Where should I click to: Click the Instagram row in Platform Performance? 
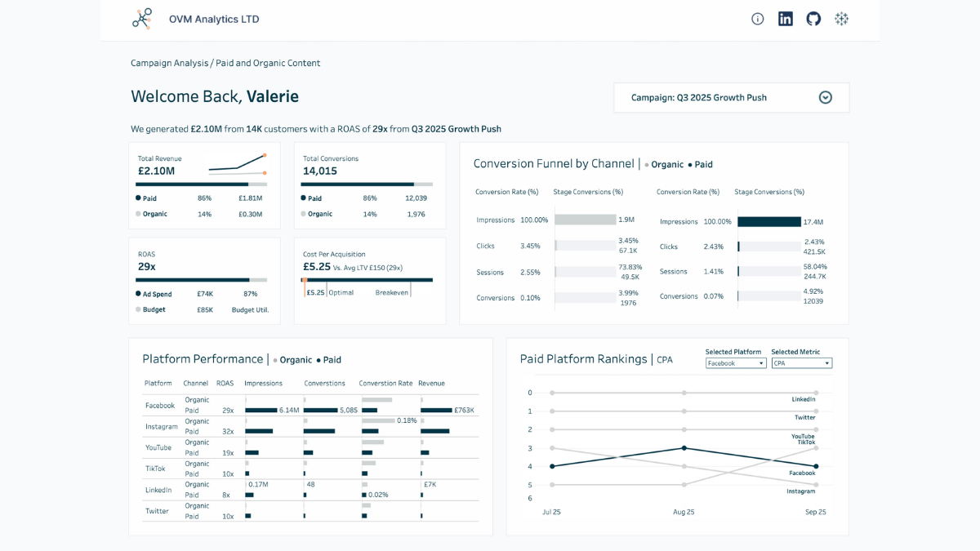[161, 426]
